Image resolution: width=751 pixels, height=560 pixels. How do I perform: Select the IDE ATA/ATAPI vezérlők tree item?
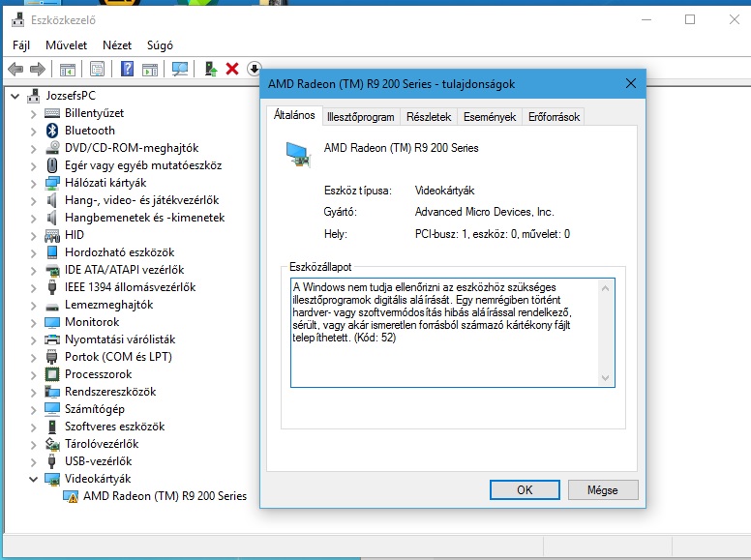tap(124, 270)
